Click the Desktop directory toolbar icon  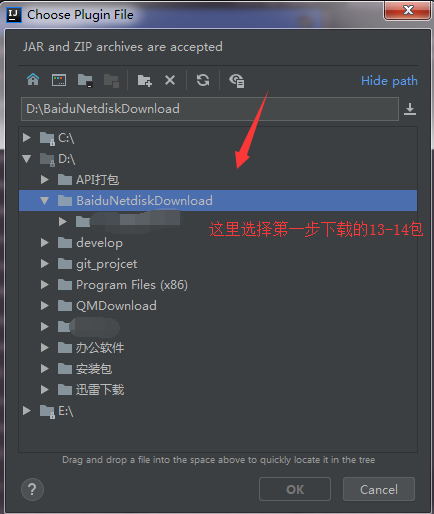tap(59, 80)
